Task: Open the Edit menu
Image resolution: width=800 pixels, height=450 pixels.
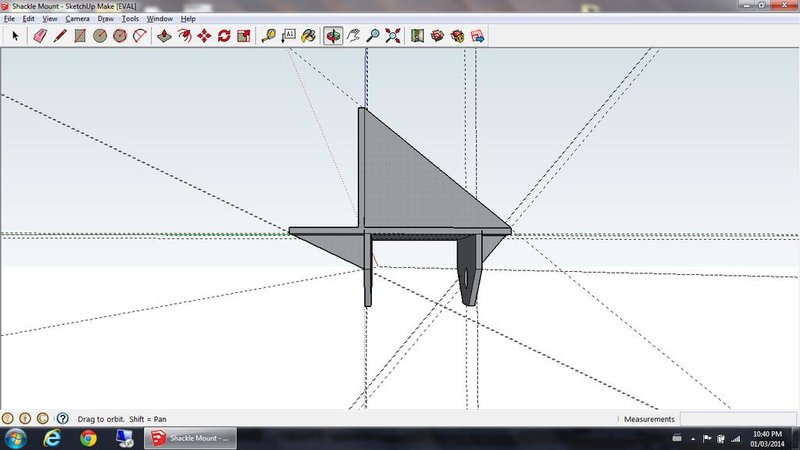Action: click(29, 19)
